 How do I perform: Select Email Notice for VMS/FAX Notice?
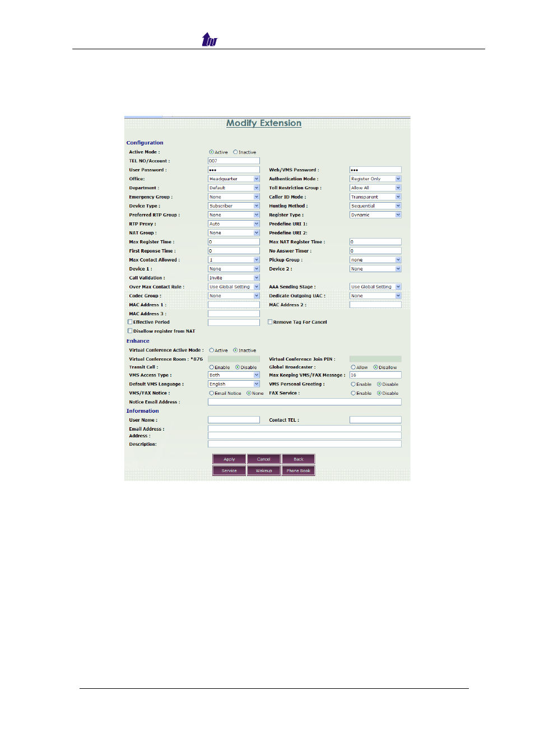pos(212,393)
